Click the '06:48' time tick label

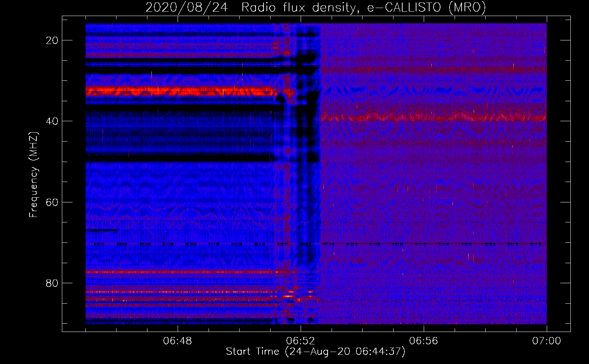point(178,341)
